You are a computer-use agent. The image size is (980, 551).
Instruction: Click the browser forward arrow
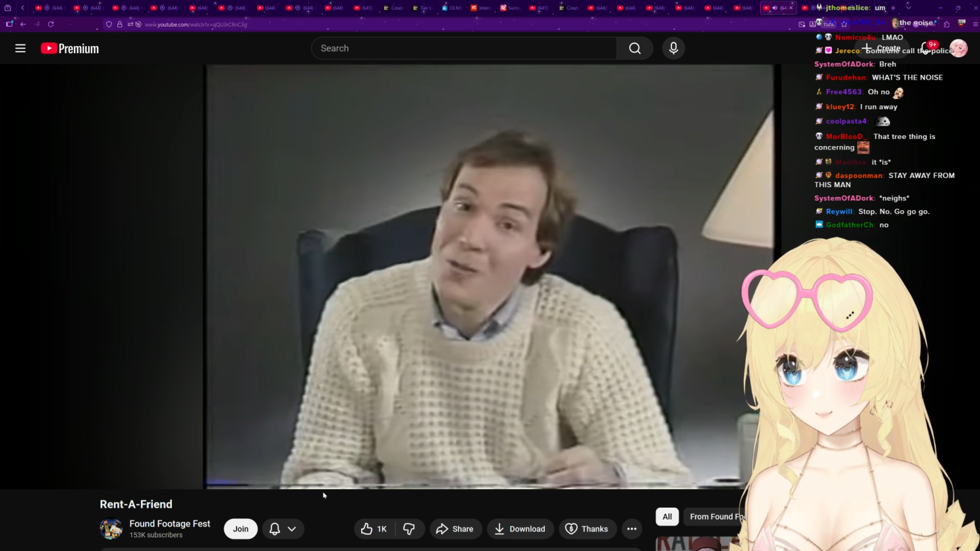37,24
